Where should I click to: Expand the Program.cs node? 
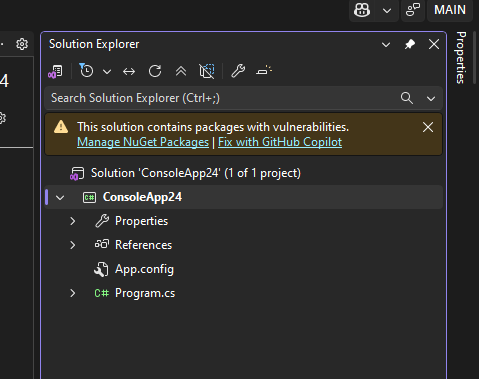(x=73, y=293)
